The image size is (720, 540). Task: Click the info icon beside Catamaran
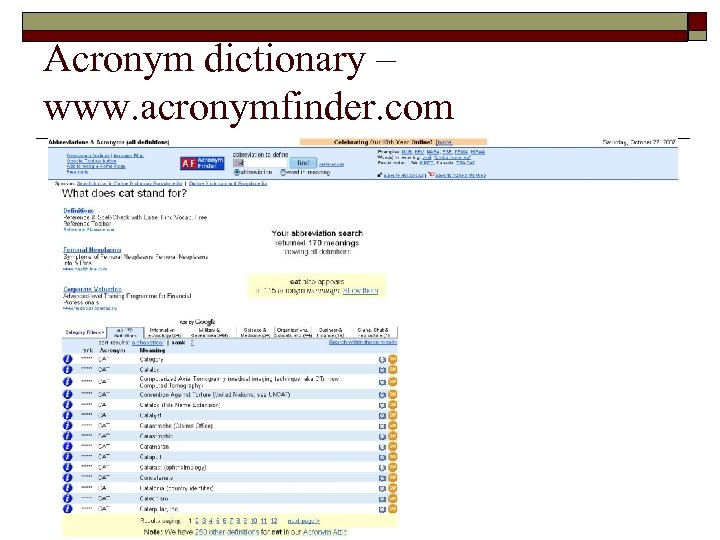coord(68,446)
